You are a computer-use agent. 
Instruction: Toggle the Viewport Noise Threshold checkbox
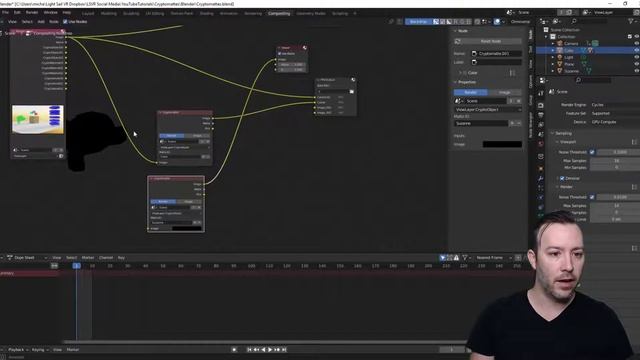click(x=592, y=152)
